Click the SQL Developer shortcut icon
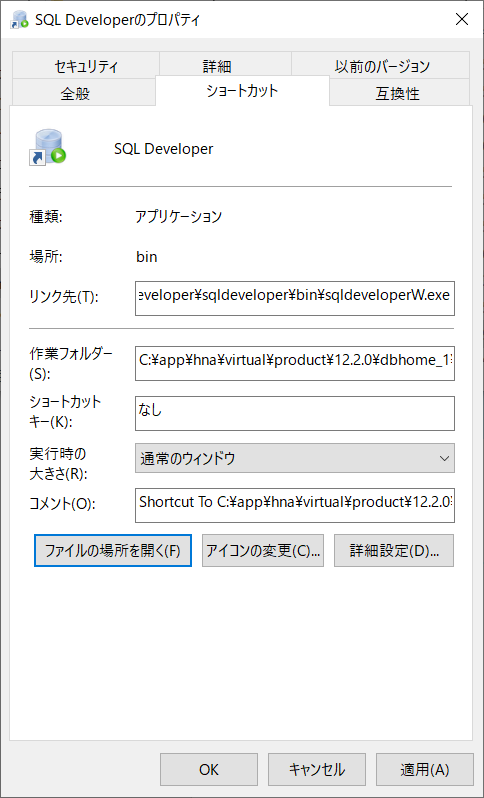 point(48,148)
